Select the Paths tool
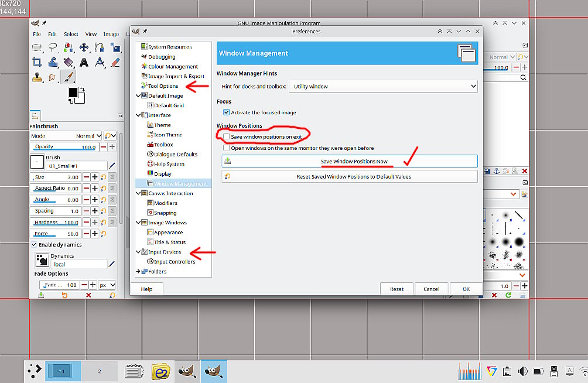The height and width of the screenshot is (383, 588). pos(100,47)
